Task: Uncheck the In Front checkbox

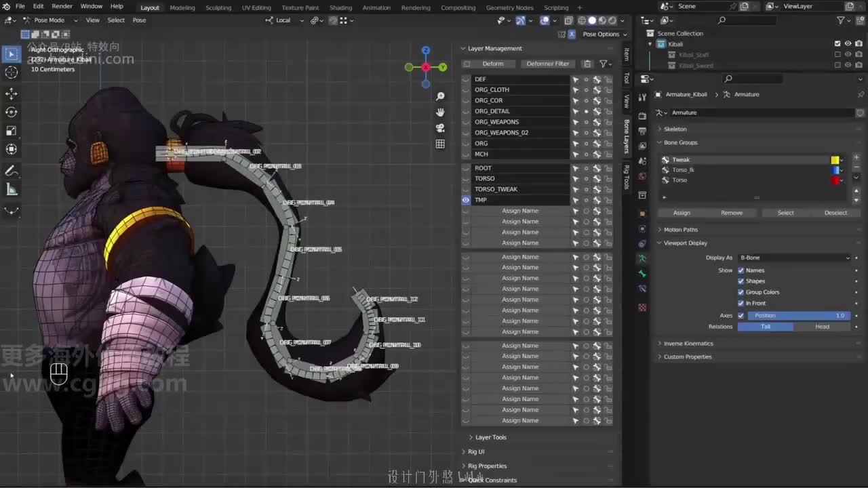Action: tap(741, 303)
